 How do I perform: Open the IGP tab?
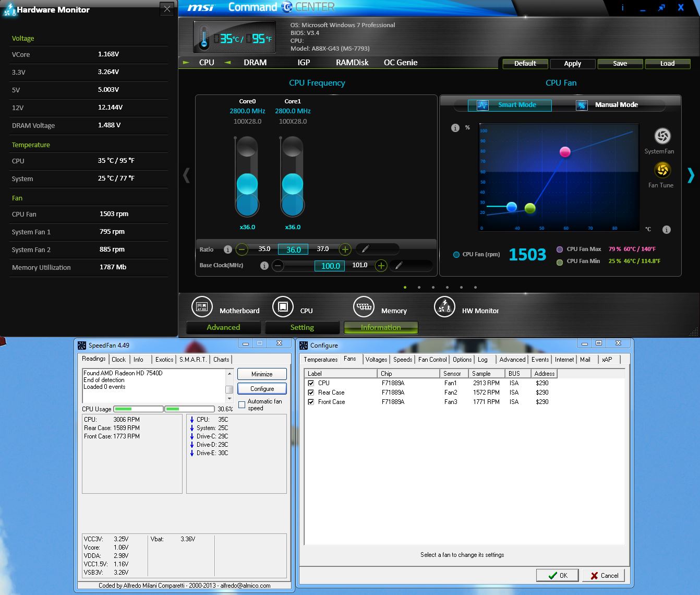tap(304, 63)
